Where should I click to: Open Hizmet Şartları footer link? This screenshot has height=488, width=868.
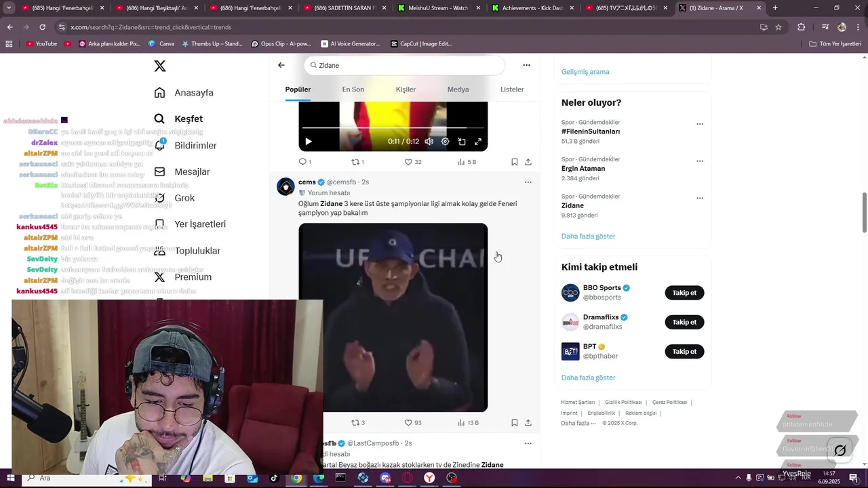point(578,403)
